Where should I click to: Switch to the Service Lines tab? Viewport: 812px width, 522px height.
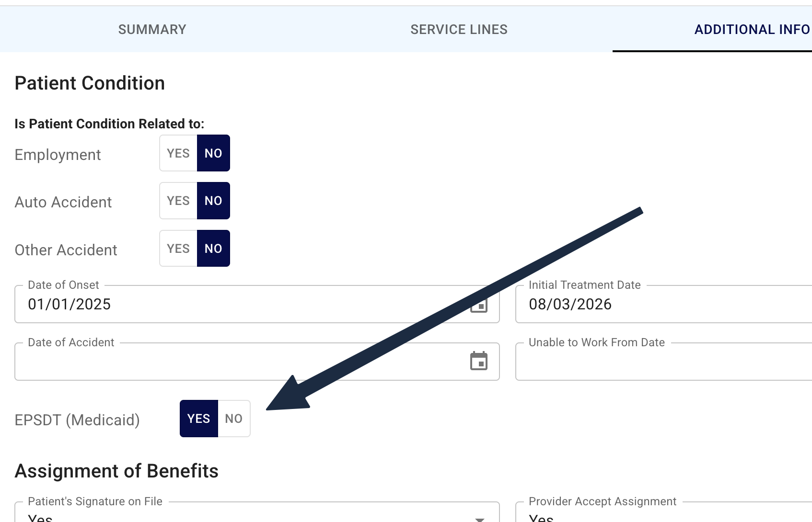[459, 29]
